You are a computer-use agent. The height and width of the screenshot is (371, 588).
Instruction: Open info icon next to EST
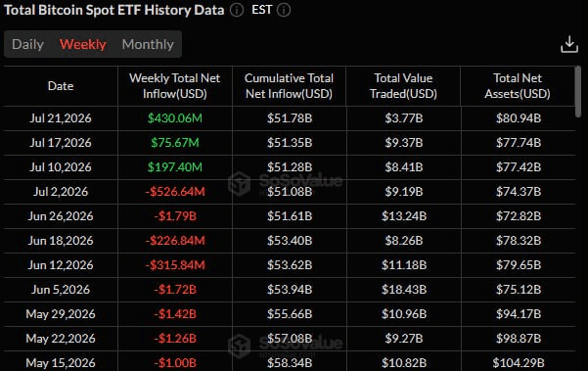[x=284, y=10]
